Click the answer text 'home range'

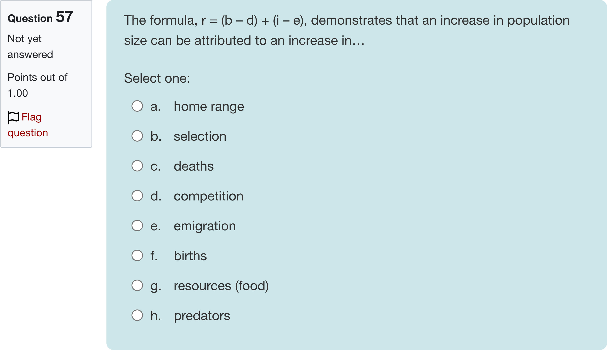(x=209, y=106)
